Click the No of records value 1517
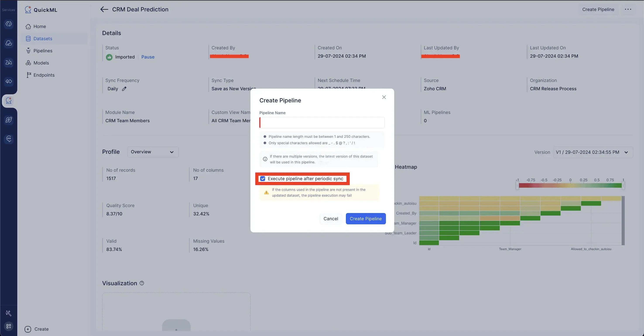The image size is (644, 336). coord(111,178)
